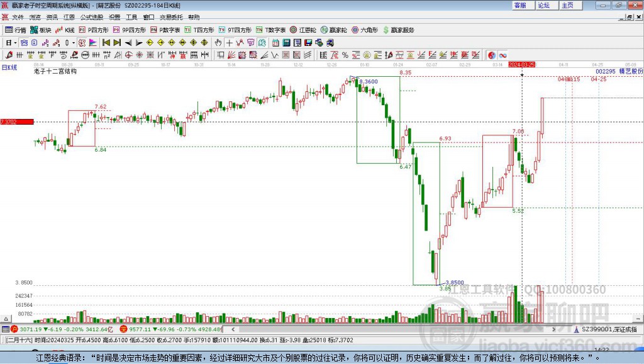
Task: Click the horizontal scrollbar left arrow
Action: tap(233, 329)
